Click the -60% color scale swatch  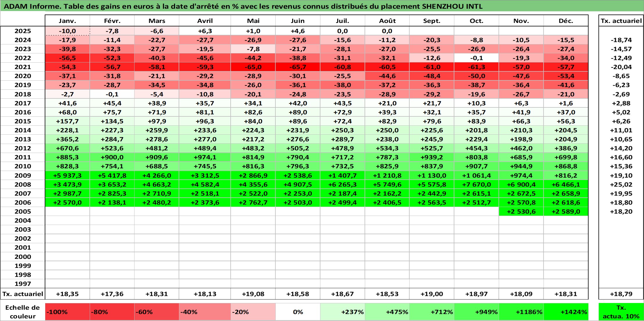tap(157, 312)
